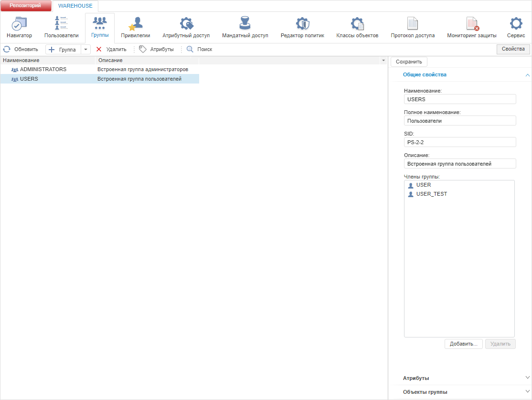Click the Полное наименование input field
The image size is (532, 400).
click(460, 121)
